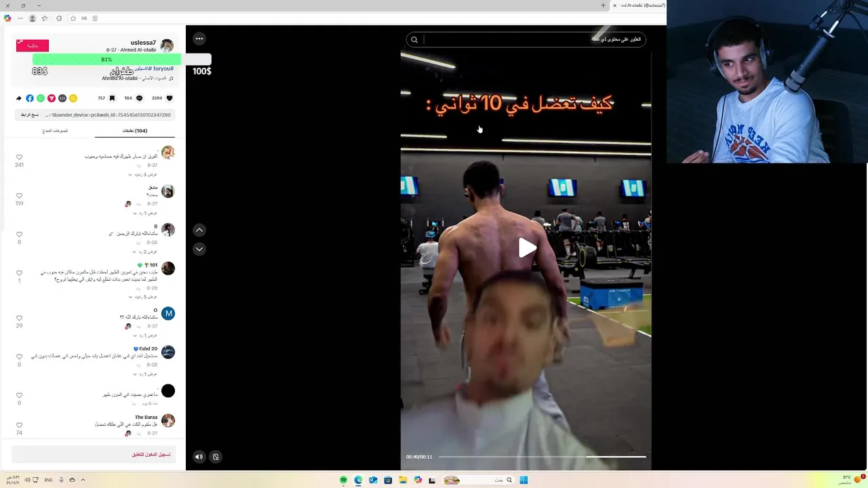Screen dimensions: 868x488
Task: Seek along the video progress bar
Action: tap(542, 457)
